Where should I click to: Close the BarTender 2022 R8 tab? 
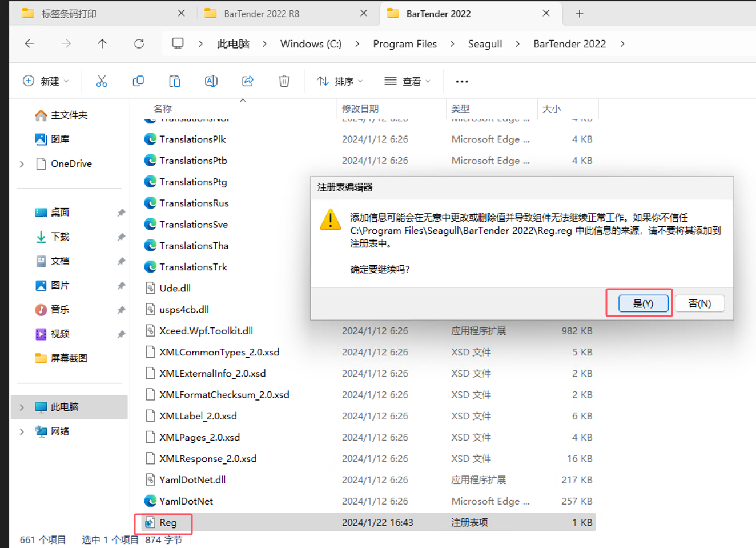(364, 13)
